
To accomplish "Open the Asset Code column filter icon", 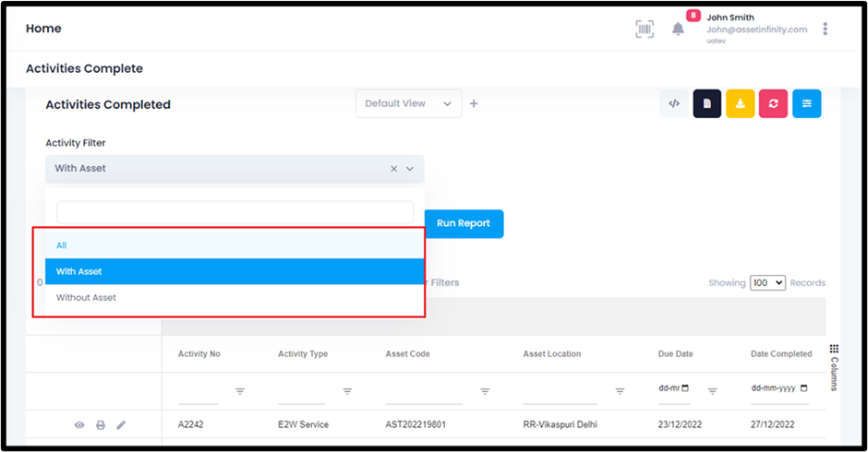I will 485,391.
